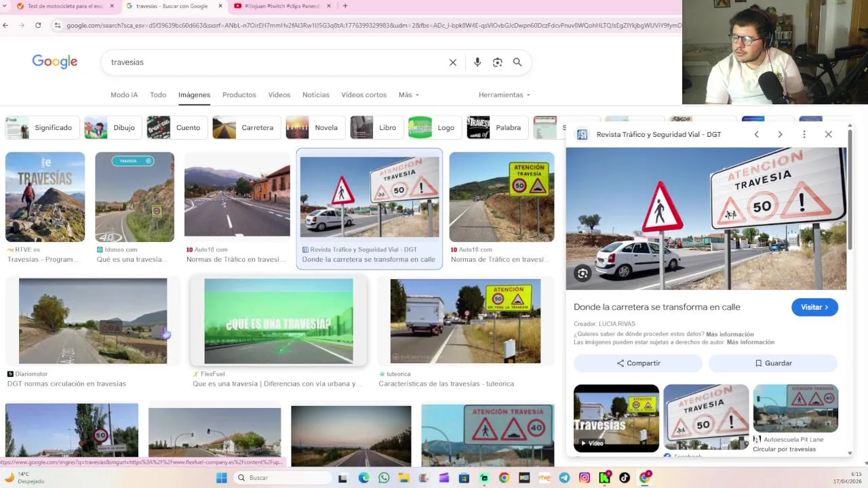Open 'Donde la carretera se transforma en calle' title link
868x488 pixels.
click(x=656, y=307)
